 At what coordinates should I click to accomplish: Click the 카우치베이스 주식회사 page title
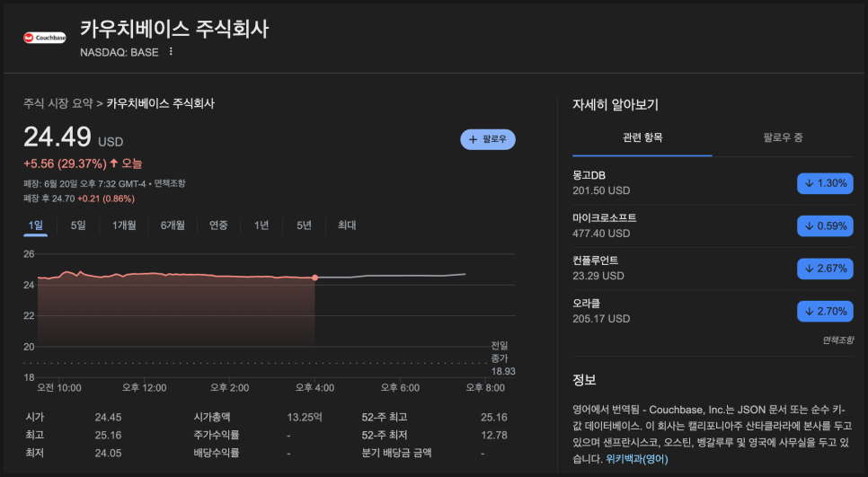coord(174,29)
